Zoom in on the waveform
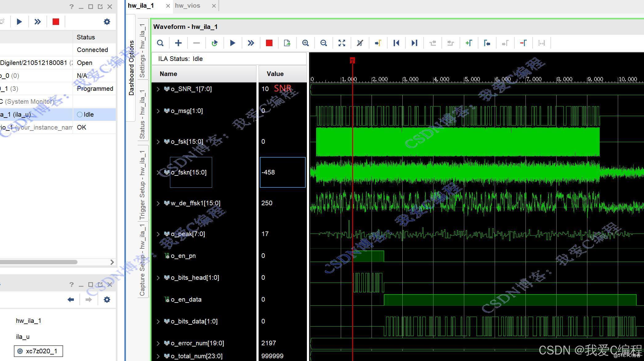This screenshot has height=361, width=644. pos(305,43)
